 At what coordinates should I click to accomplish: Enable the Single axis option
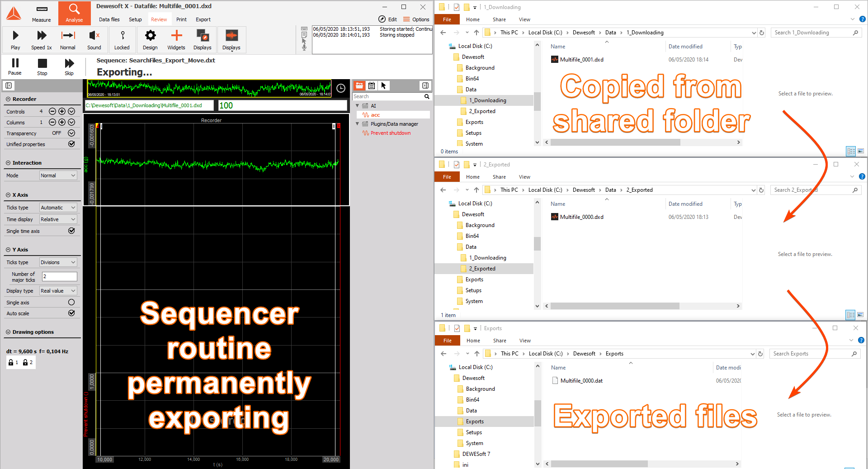click(71, 302)
